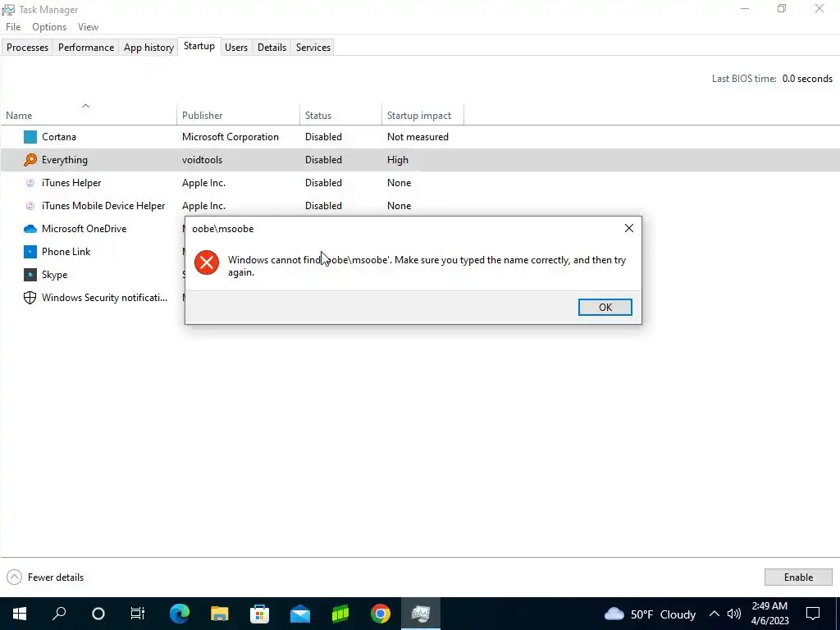Switch to the Details tab
The image size is (840, 630).
272,47
